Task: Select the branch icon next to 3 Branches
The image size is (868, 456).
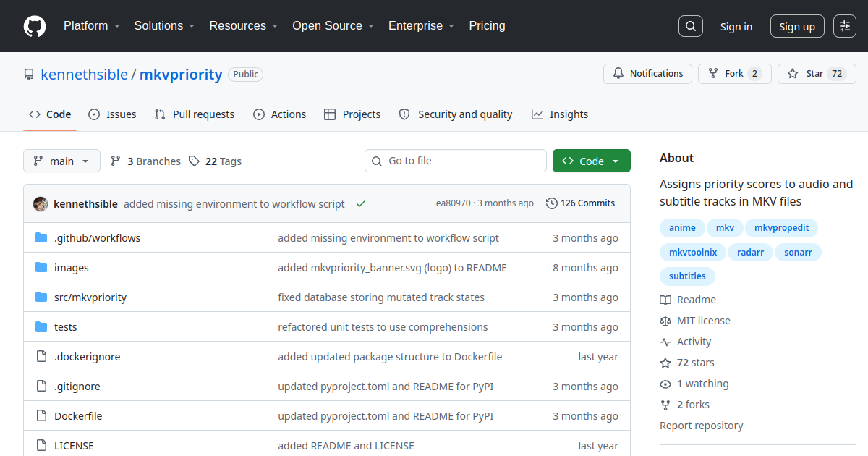Action: point(116,161)
